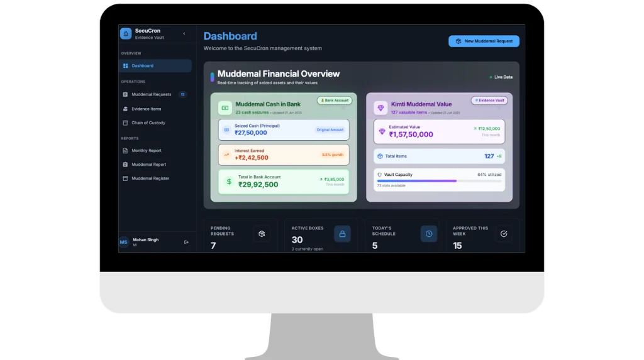Open the Monthly Report page
Viewport: 644px width, 360px height.
(146, 151)
